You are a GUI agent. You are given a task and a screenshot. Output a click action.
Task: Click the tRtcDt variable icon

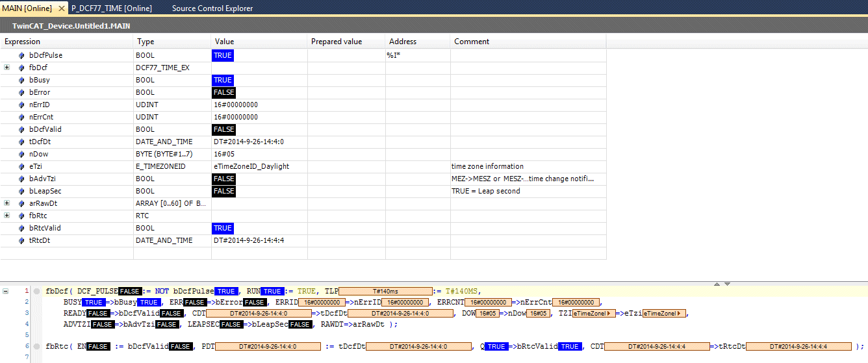pyautogui.click(x=21, y=241)
